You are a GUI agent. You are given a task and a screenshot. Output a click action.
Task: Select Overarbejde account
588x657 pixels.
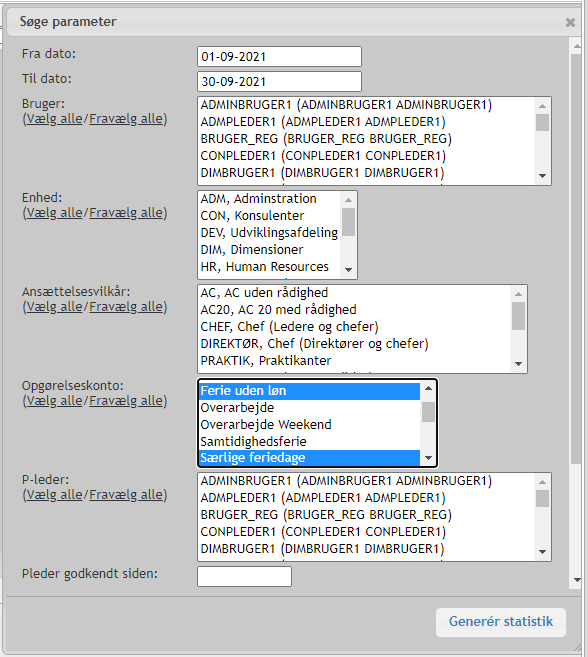tap(309, 408)
